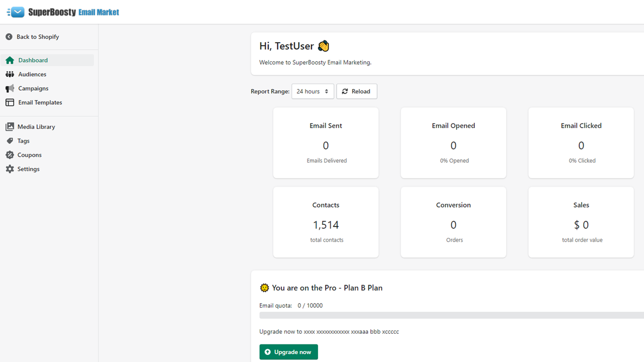The width and height of the screenshot is (644, 362).
Task: Click the back arrow beside Back to Shopify
Action: pyautogui.click(x=9, y=36)
